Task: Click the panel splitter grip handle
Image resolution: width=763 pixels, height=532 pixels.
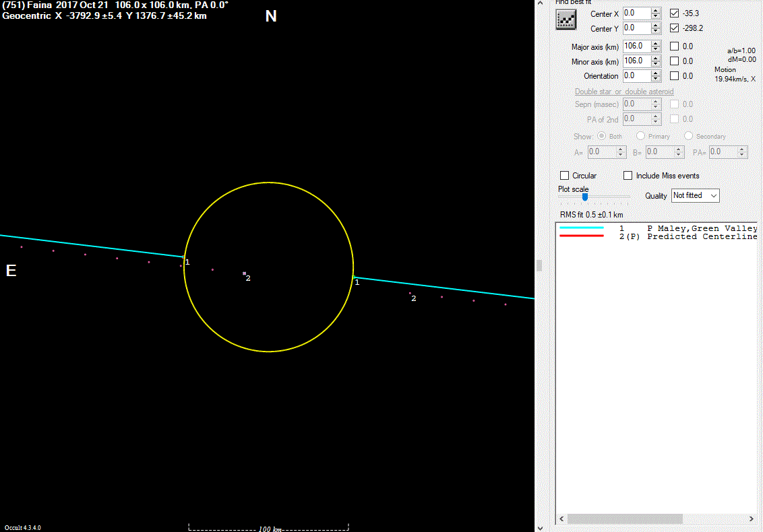Action: coord(539,265)
